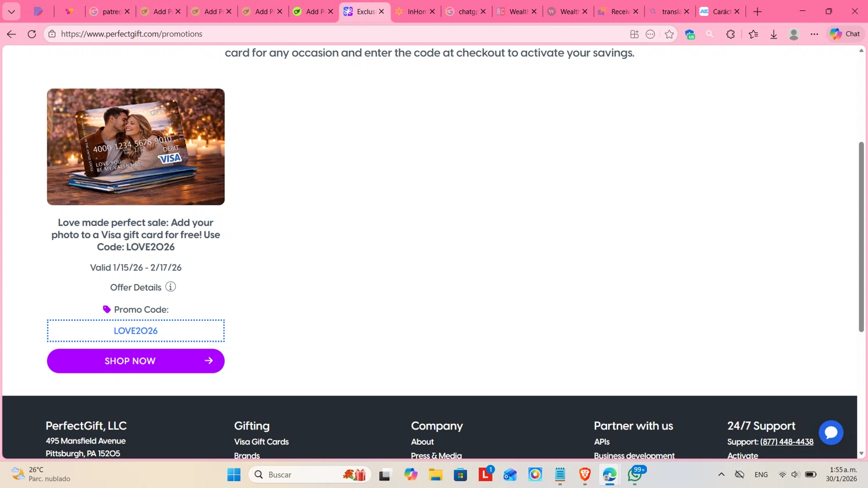Open the volume control in tray
Screen dimensions: 868x488
(x=795, y=475)
